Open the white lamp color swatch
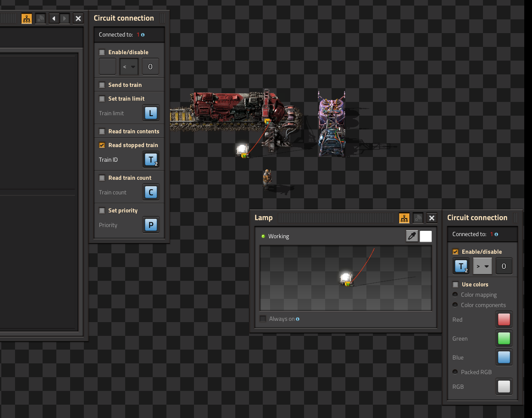532x418 pixels. coord(426,236)
